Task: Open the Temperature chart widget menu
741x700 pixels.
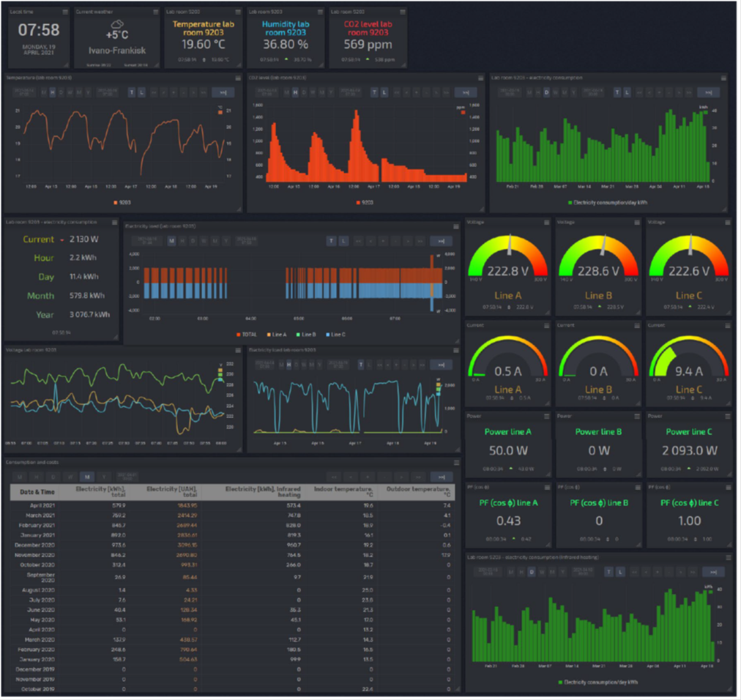Action: tap(238, 78)
